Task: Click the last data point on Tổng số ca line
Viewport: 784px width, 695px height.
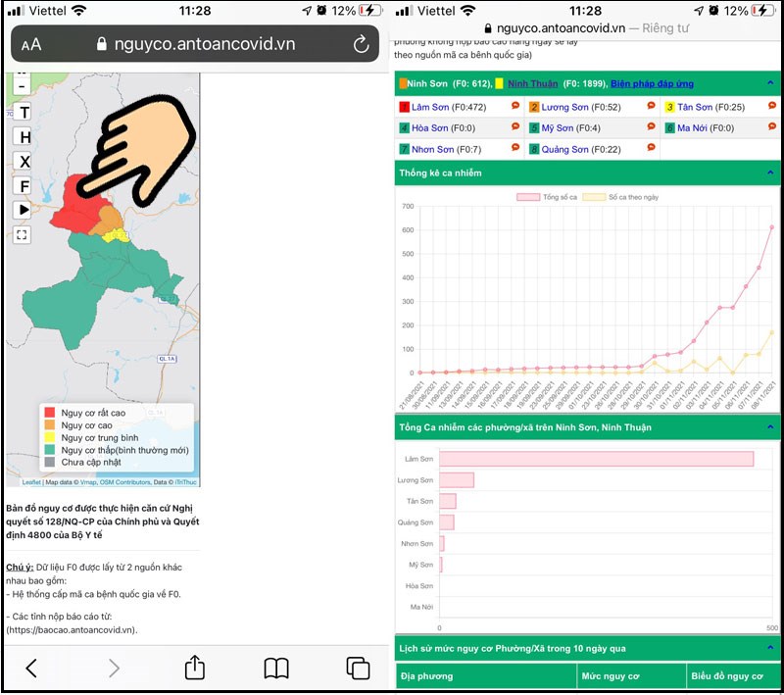Action: [x=771, y=227]
